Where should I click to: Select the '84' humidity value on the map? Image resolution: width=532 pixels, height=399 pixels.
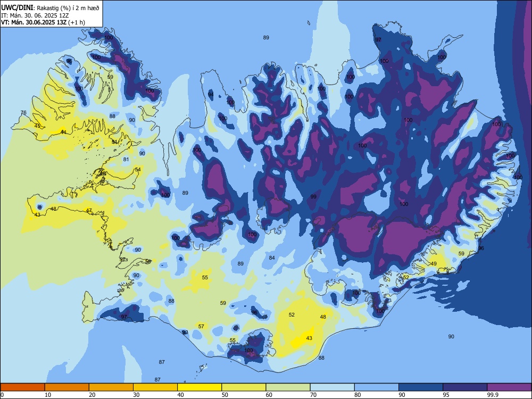[x=272, y=258]
